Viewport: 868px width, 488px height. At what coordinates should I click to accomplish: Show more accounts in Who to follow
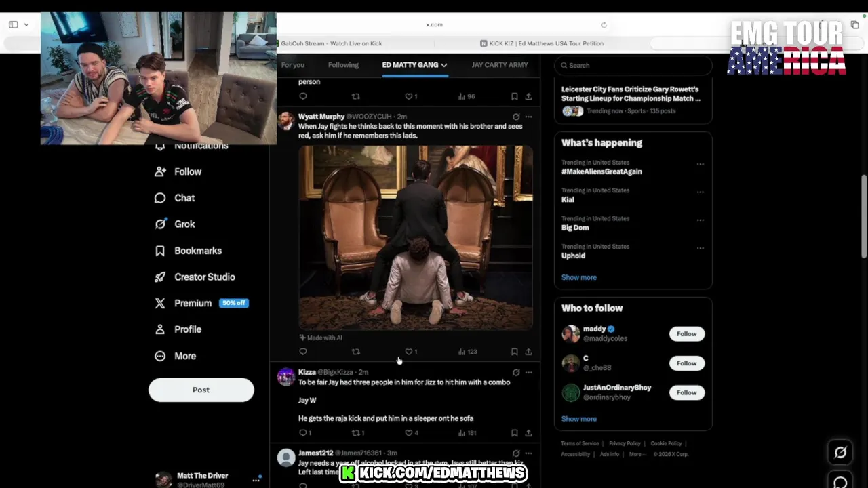pos(579,419)
